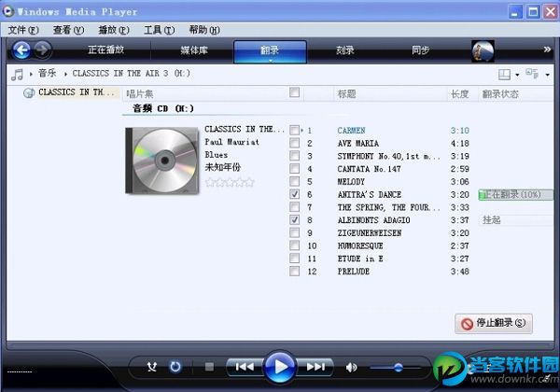
Task: Skip to the next track
Action: pos(315,367)
